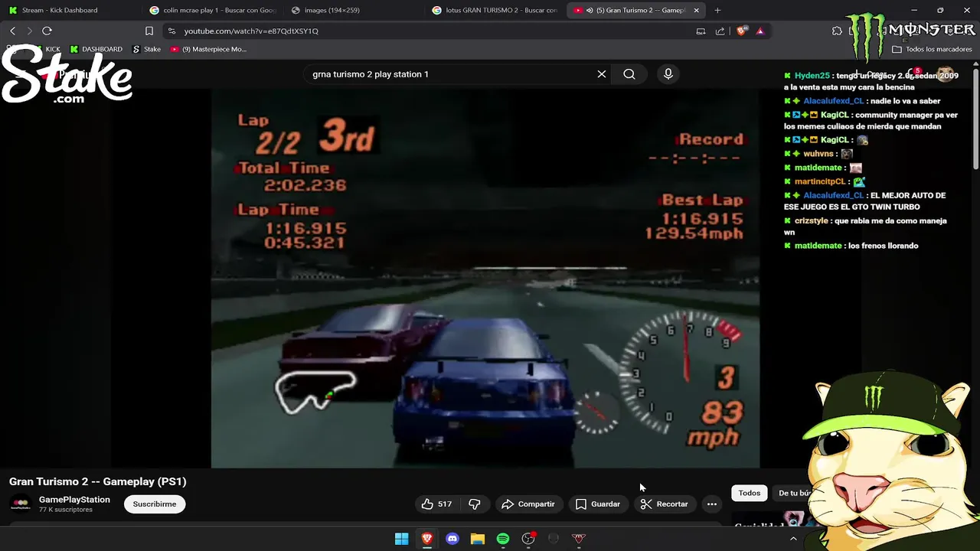
Task: Go back to the previous browser page
Action: pos(12,31)
